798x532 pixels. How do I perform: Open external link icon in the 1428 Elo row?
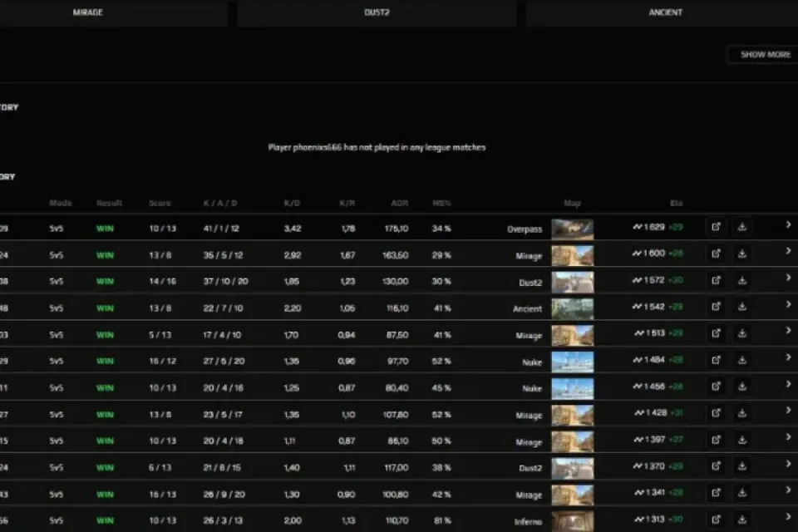pos(716,413)
